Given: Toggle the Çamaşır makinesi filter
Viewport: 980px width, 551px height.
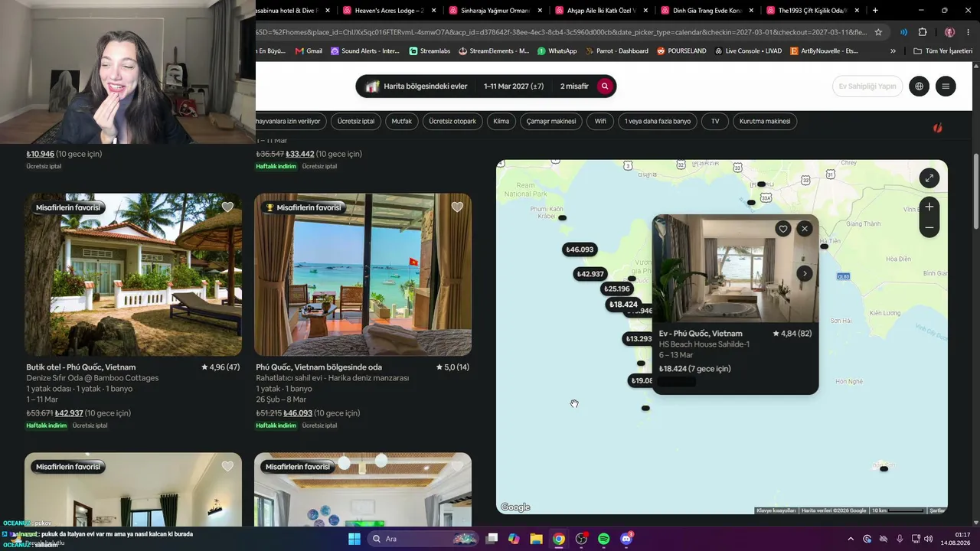Looking at the screenshot, I should (x=551, y=121).
